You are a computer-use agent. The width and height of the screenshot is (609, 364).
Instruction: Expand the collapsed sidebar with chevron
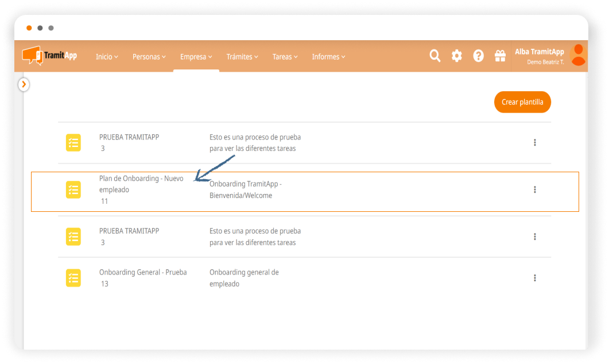click(x=24, y=84)
